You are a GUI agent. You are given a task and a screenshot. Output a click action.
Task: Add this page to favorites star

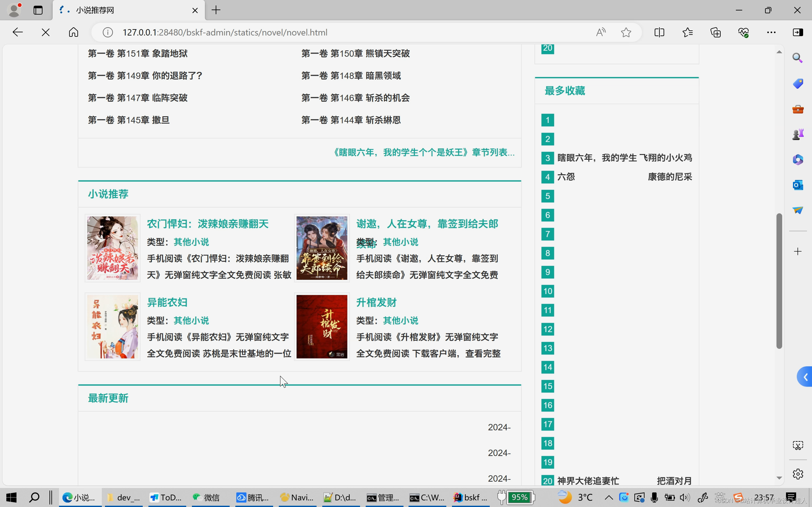tap(626, 32)
